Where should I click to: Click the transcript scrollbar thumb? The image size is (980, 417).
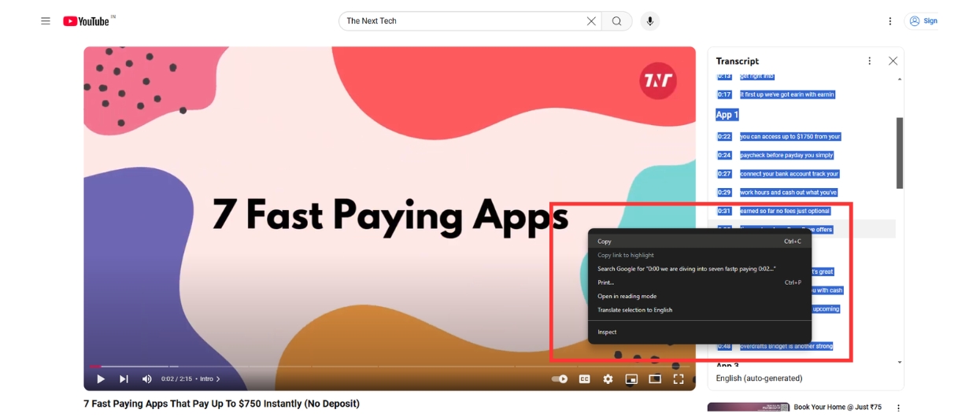(900, 153)
